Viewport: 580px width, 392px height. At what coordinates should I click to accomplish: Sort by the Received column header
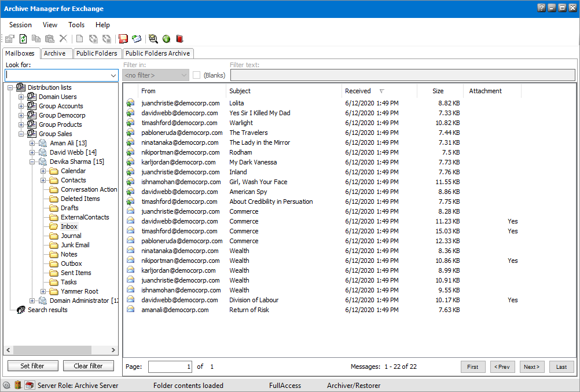point(379,91)
